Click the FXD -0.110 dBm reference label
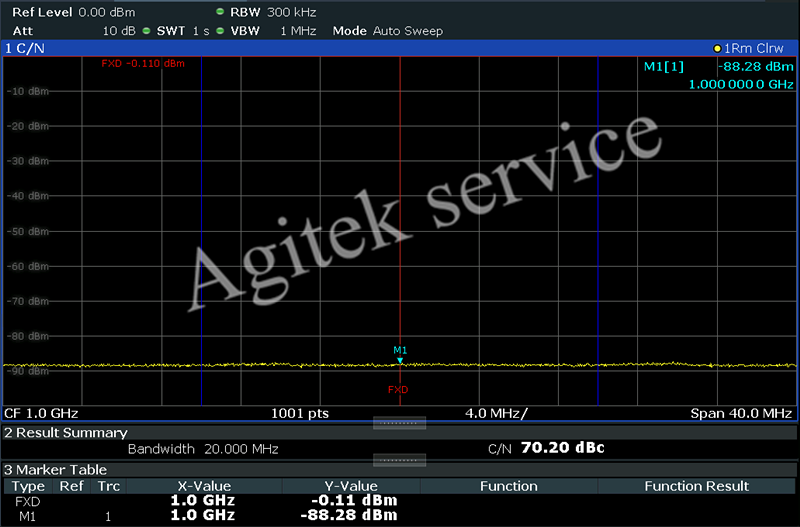Viewport: 800px width, 527px height. [143, 64]
